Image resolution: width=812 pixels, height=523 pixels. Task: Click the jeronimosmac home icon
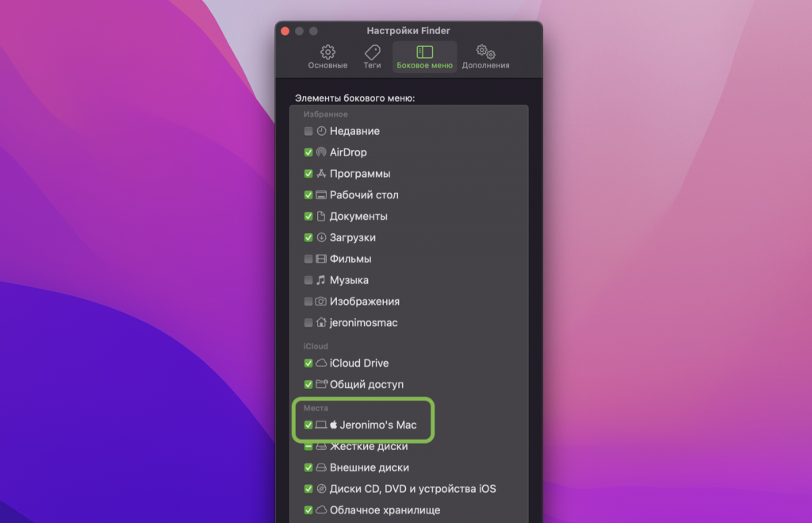tap(321, 322)
